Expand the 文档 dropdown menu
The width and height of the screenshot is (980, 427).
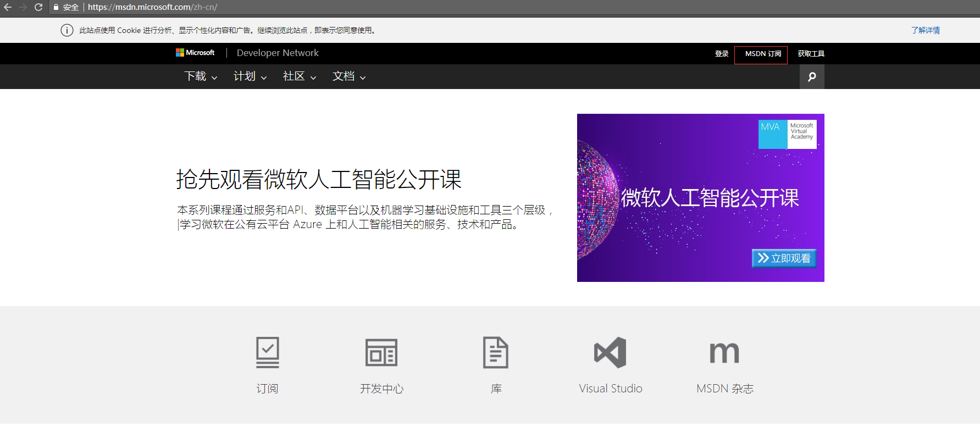(x=349, y=76)
